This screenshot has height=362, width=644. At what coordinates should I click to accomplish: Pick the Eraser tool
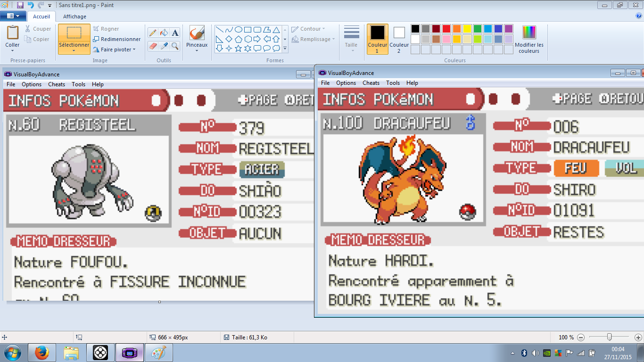click(x=153, y=46)
